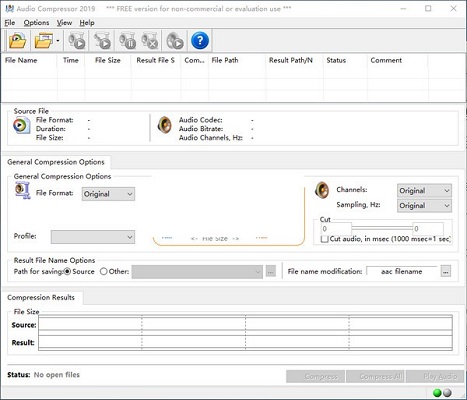
Task: Enable the Cut audio in msec checkbox
Action: (324, 239)
